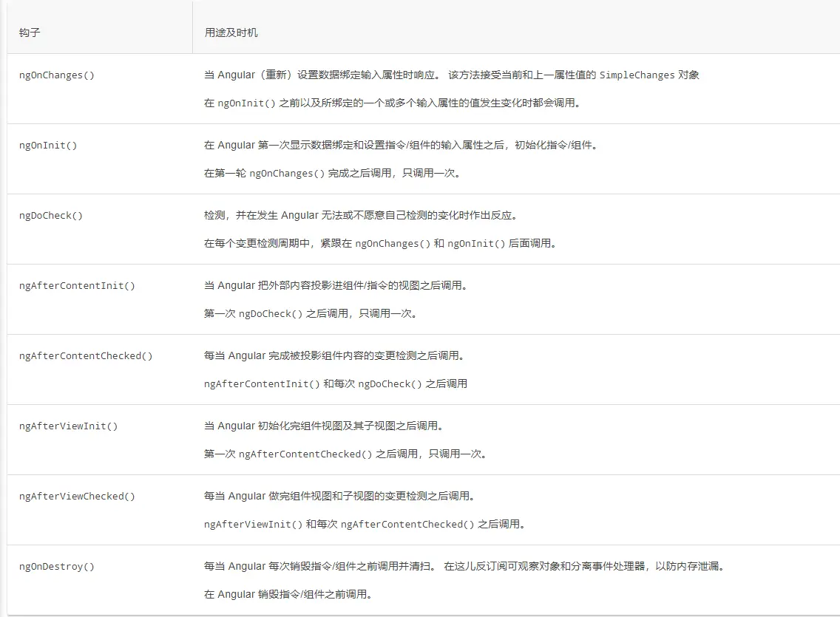Click the ngAfterContentChecked() hook name cell
Screen dimensions: 840x617
click(86, 355)
